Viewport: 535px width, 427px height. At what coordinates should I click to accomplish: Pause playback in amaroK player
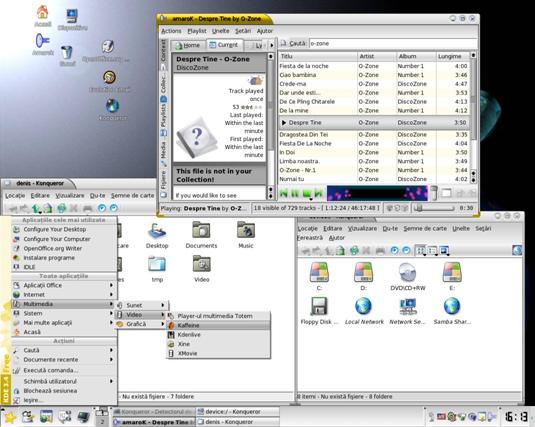[295, 193]
